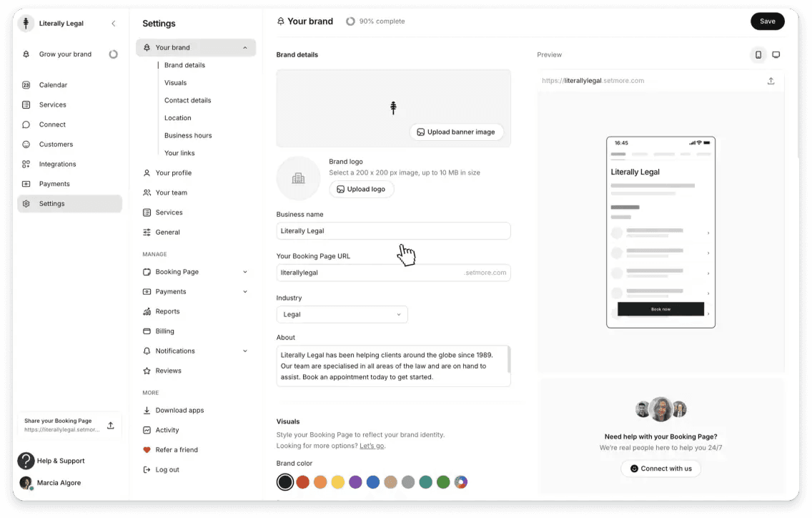The image size is (812, 518).
Task: Switch preview to mobile view icon
Action: point(758,54)
